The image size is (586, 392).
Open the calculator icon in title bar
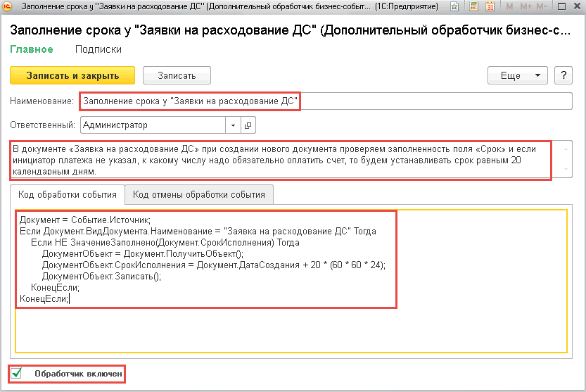(x=473, y=6)
